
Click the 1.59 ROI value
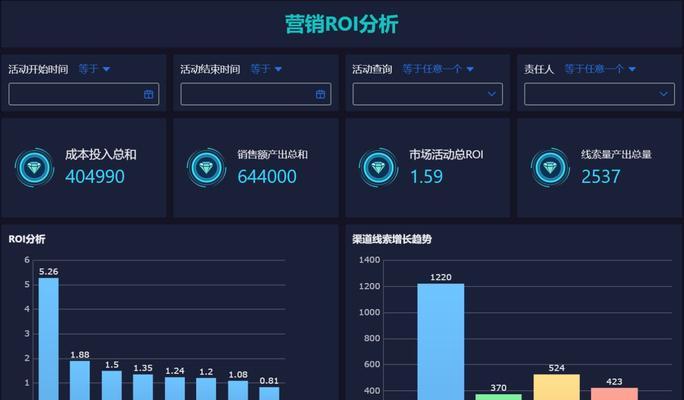pos(426,177)
